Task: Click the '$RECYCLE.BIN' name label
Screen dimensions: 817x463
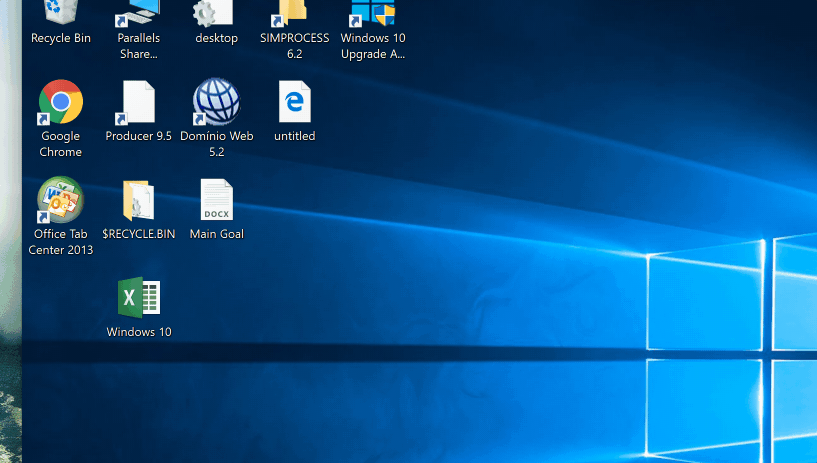Action: [x=138, y=234]
